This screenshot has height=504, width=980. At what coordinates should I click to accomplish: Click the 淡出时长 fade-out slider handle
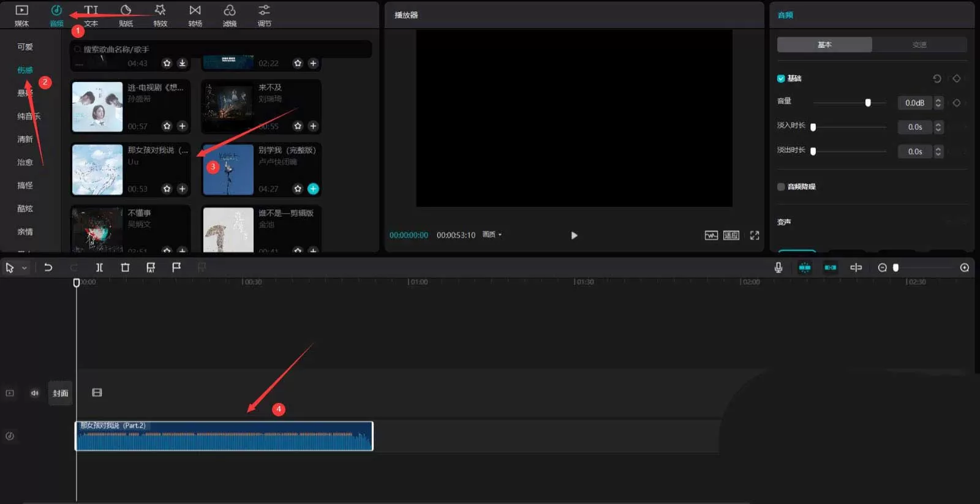(813, 151)
